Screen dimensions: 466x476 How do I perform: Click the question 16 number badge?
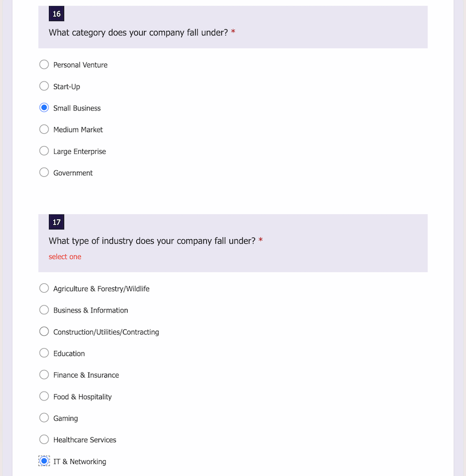click(57, 13)
